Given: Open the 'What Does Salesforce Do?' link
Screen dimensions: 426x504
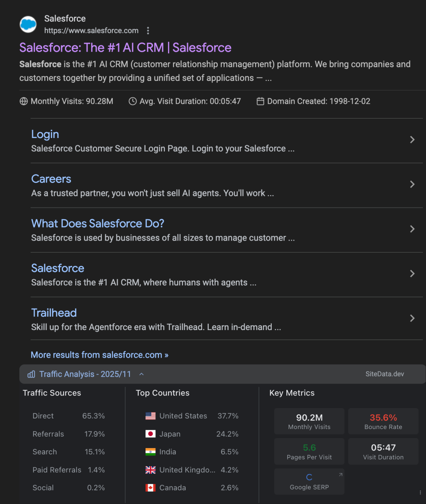Looking at the screenshot, I should click(97, 224).
